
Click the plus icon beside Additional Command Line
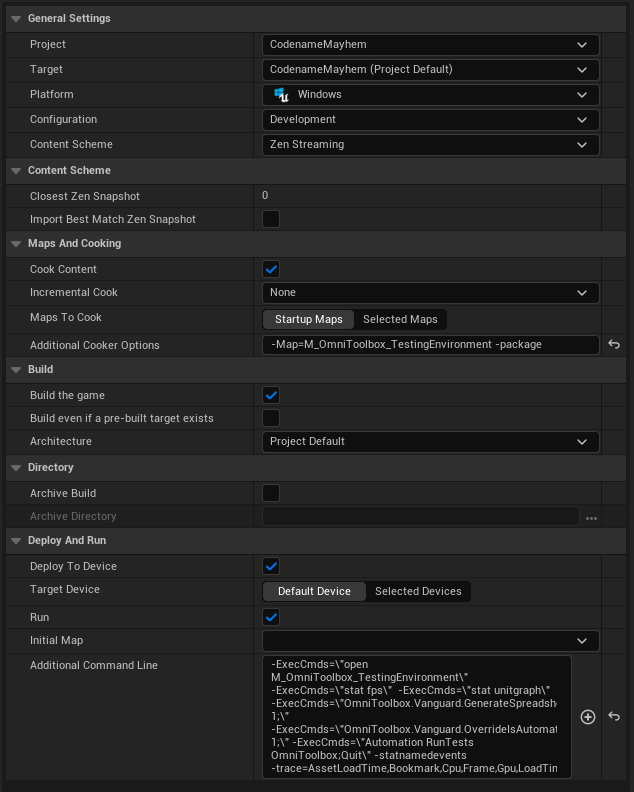pos(588,717)
